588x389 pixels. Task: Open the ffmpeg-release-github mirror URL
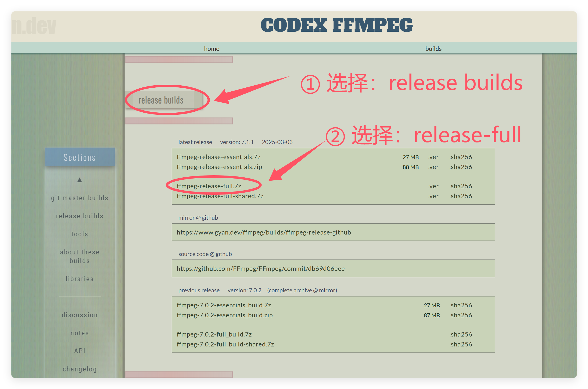coord(264,232)
